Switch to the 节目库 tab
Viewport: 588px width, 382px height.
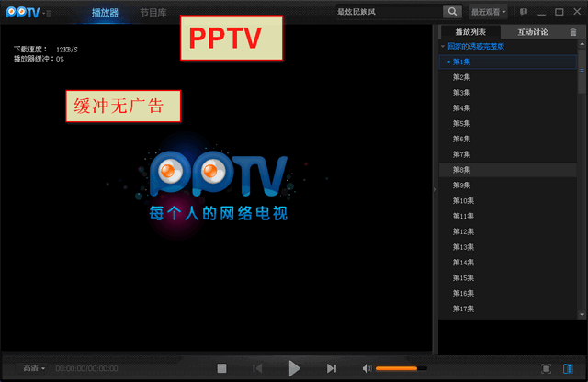click(x=153, y=12)
